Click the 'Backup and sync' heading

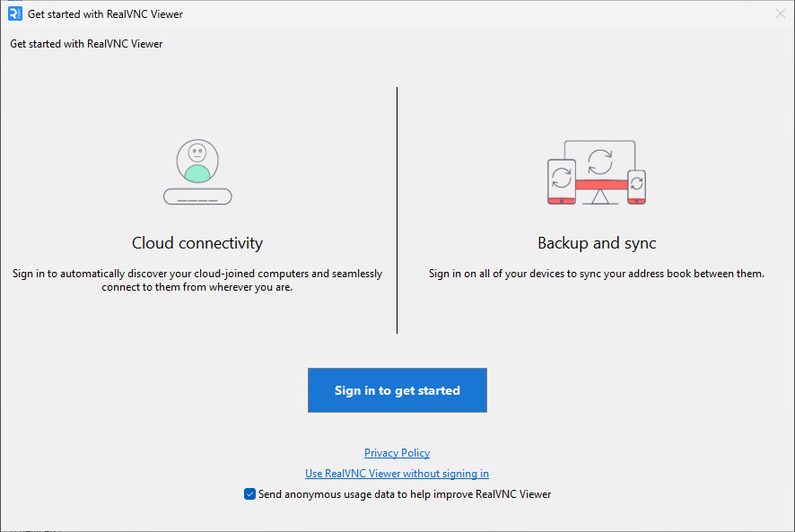click(x=597, y=243)
